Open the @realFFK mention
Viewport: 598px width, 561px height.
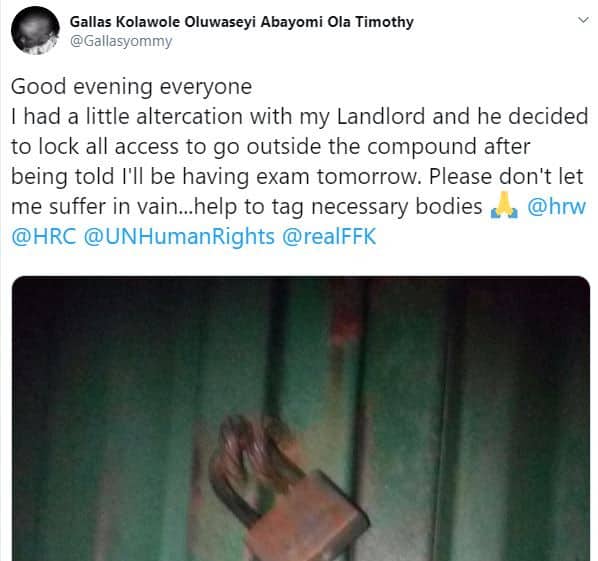[329, 236]
